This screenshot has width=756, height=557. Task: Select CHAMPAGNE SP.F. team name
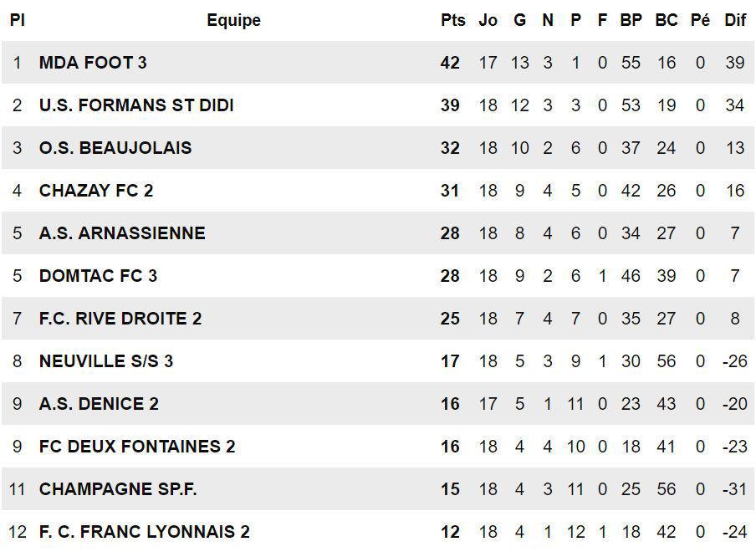coord(118,489)
